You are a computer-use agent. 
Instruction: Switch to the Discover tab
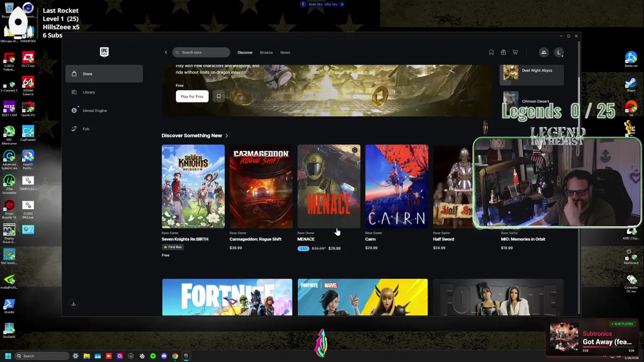[245, 52]
